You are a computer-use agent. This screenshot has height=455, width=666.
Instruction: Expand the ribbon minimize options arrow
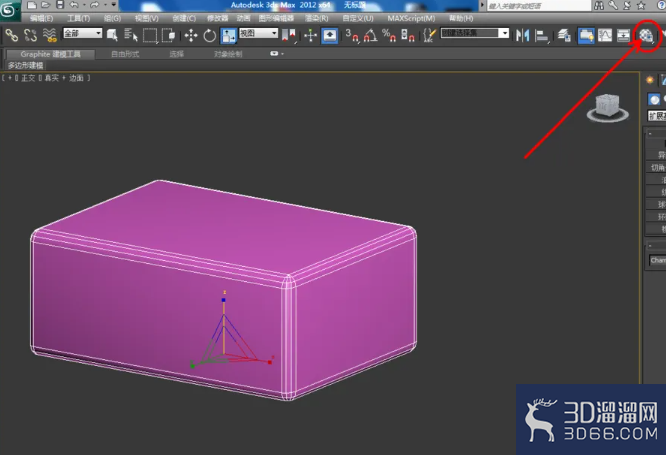(x=282, y=54)
